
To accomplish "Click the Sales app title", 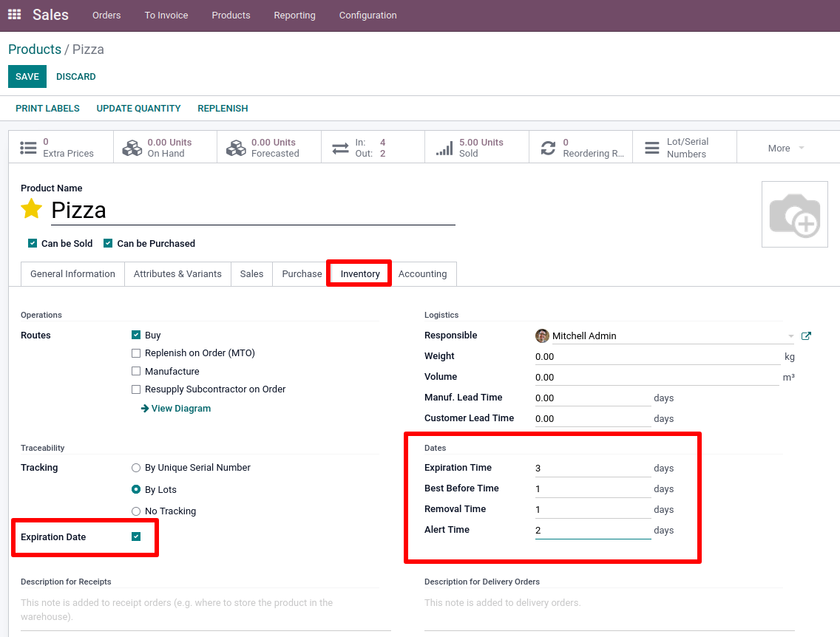I will (50, 15).
